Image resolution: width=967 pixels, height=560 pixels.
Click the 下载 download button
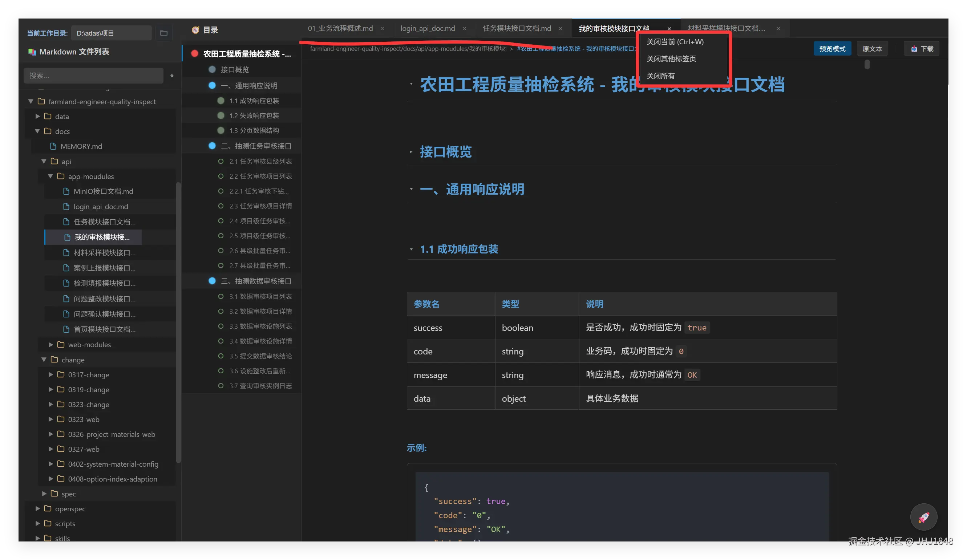click(921, 48)
